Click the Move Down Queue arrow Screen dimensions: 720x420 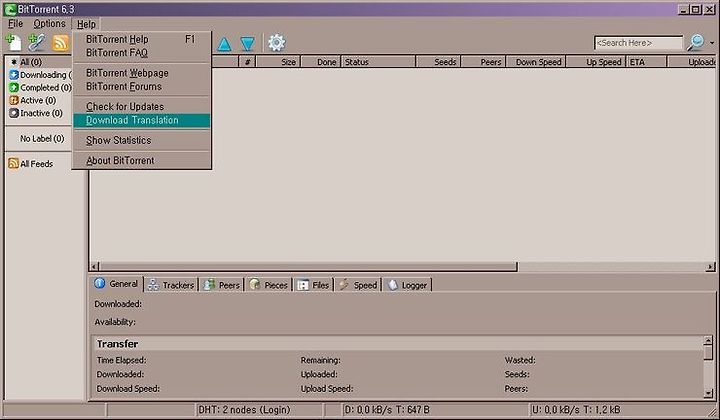click(x=248, y=44)
